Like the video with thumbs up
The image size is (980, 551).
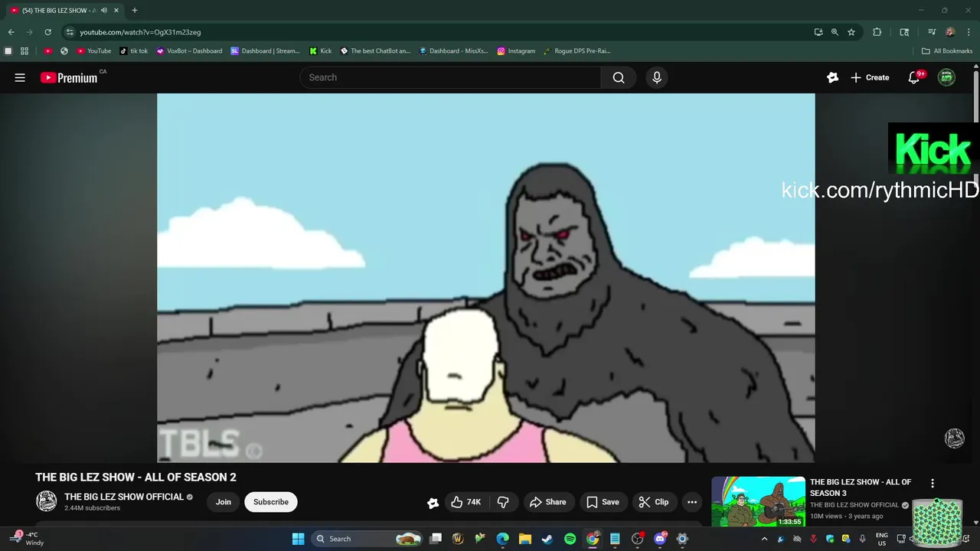[465, 502]
